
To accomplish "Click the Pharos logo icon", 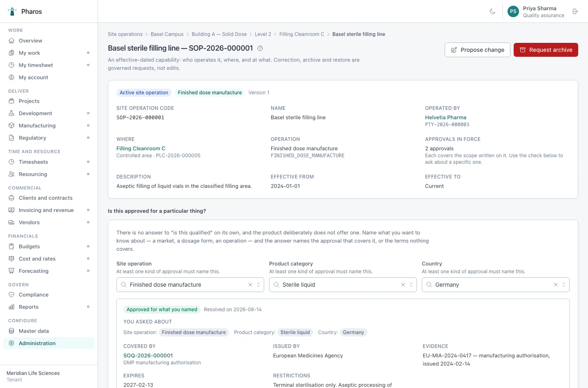I will coord(12,11).
